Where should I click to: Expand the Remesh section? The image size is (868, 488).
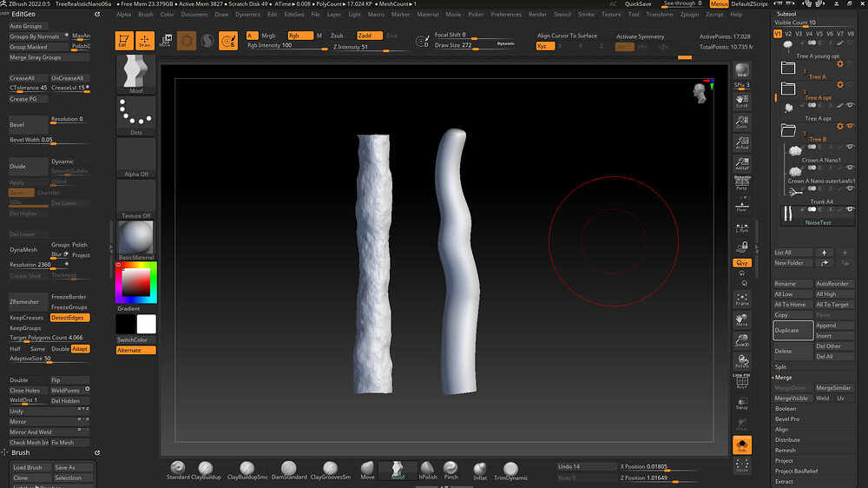(x=785, y=451)
